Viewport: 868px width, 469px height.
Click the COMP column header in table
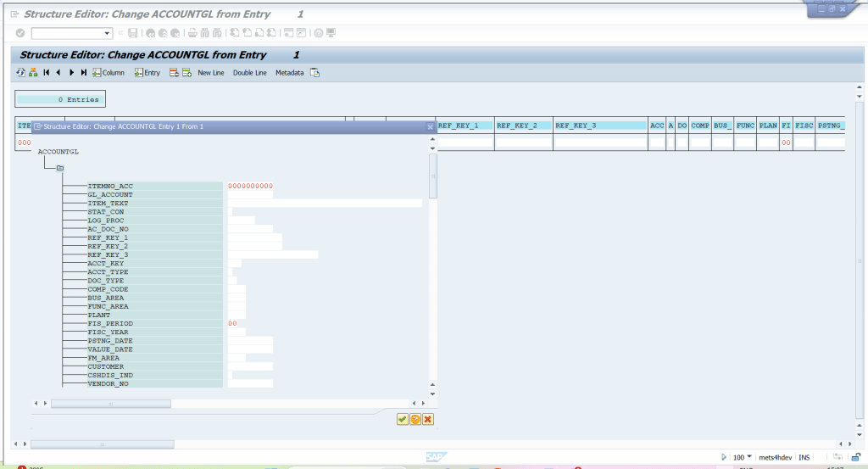(x=699, y=126)
